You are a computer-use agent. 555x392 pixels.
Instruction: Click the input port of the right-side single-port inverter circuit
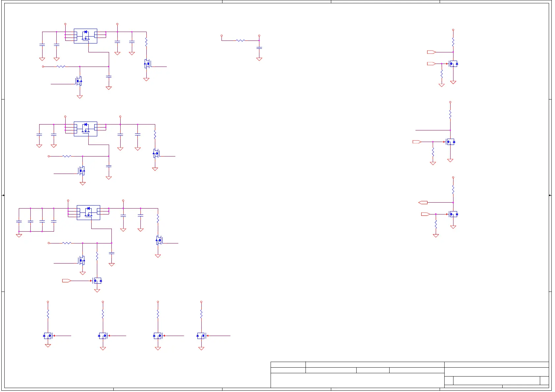tap(417, 142)
